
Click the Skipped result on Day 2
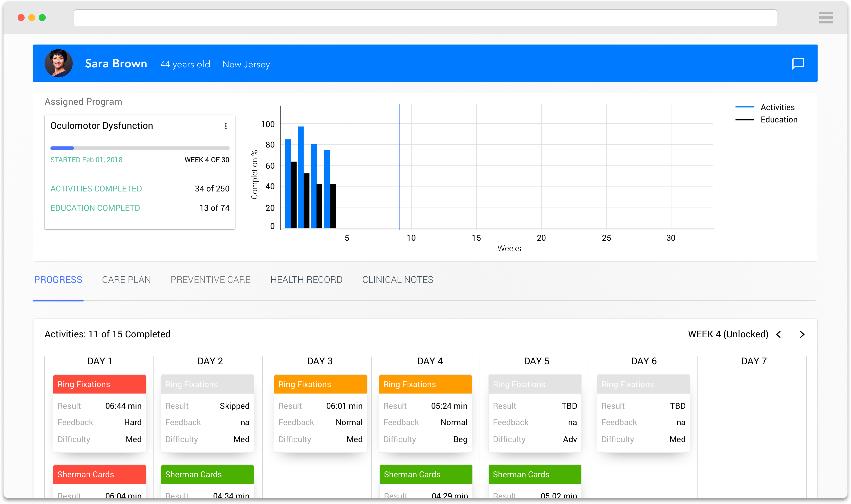[235, 406]
